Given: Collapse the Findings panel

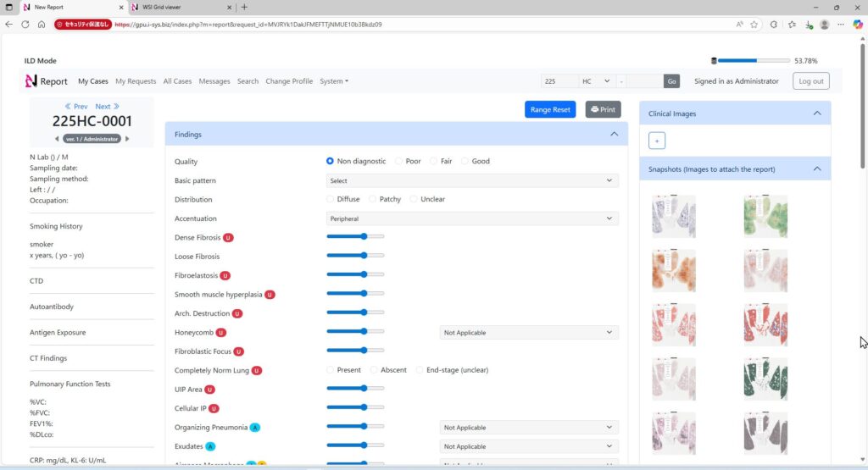Looking at the screenshot, I should coord(614,134).
